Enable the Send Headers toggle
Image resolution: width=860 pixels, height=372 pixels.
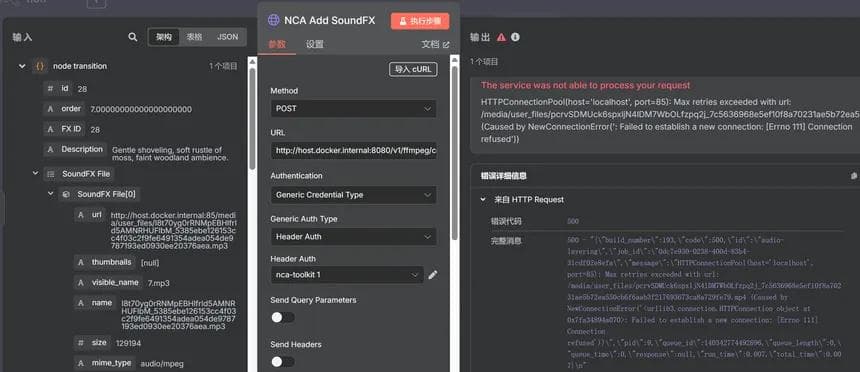(282, 362)
